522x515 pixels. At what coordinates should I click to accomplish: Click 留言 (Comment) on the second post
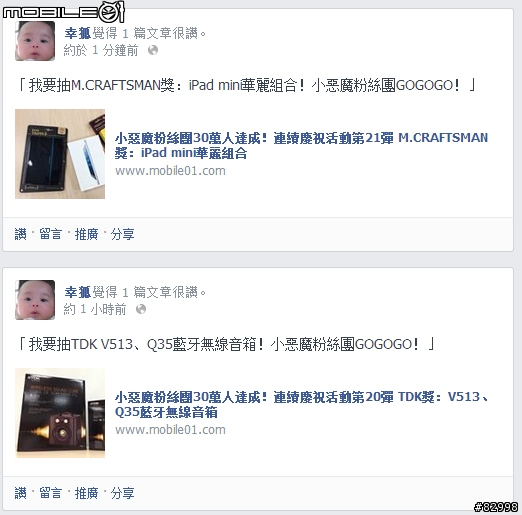[51, 493]
